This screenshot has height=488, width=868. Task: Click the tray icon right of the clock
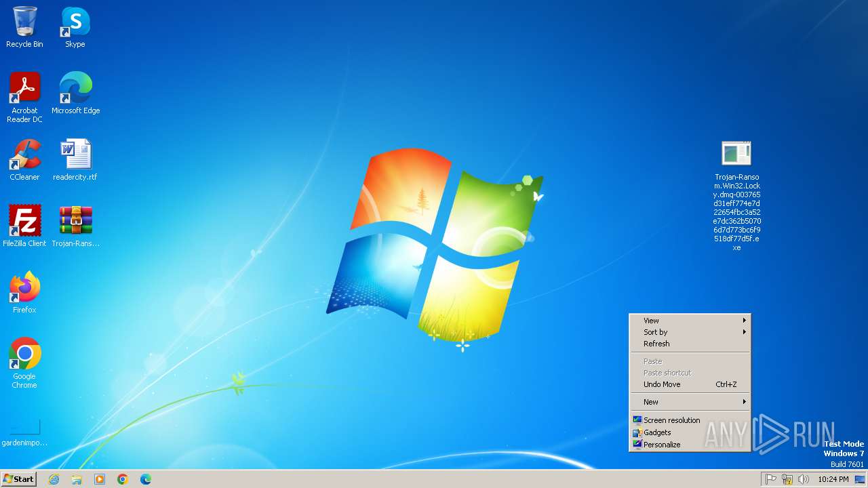(x=860, y=479)
